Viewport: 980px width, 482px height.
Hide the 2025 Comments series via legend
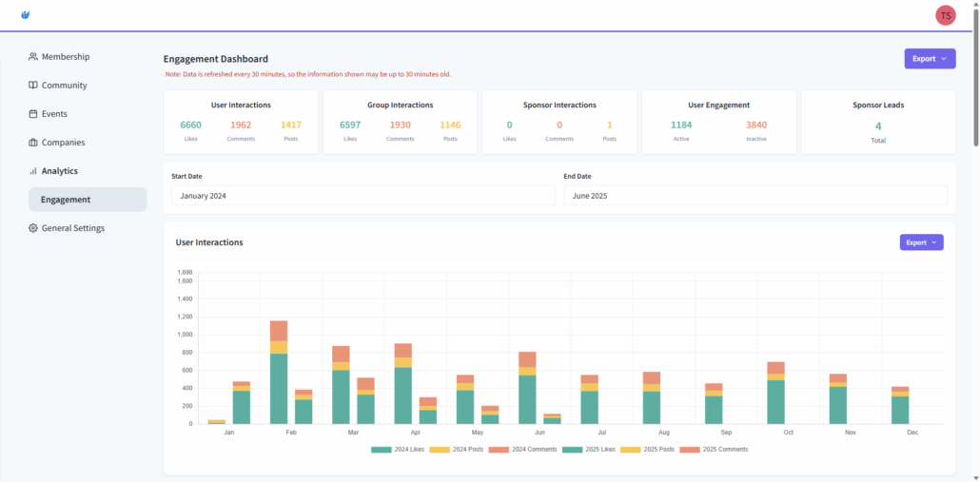(715, 450)
